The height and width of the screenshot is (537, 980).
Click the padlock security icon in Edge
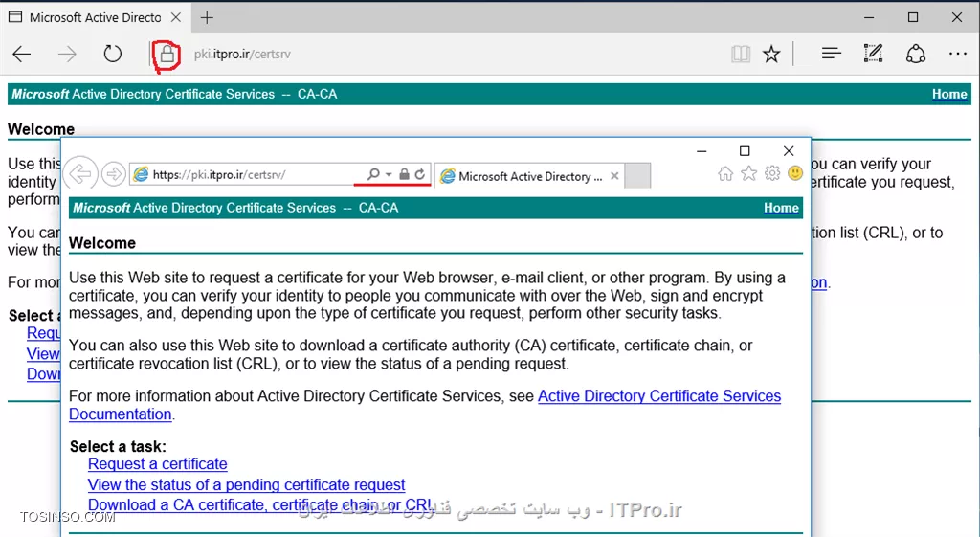point(167,55)
